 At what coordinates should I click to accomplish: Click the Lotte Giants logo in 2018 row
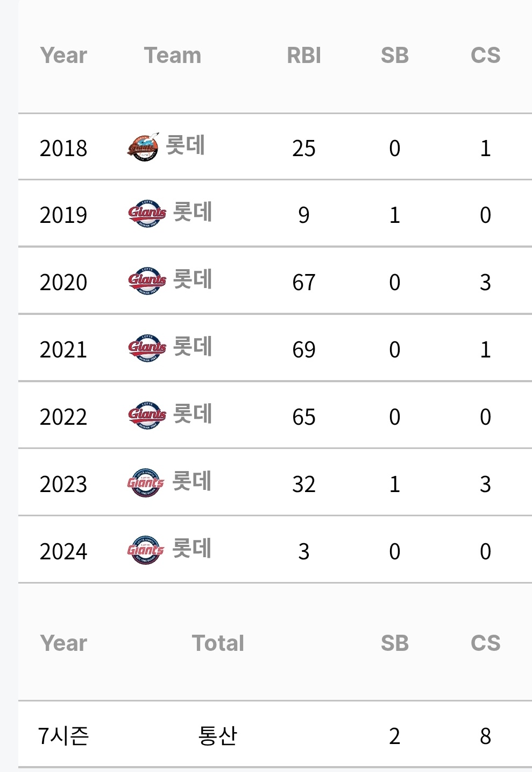tap(143, 146)
